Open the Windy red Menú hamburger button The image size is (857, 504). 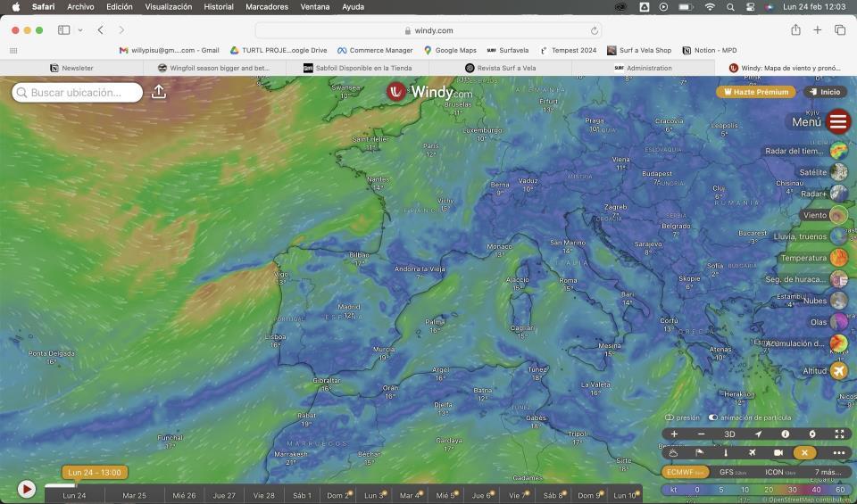838,121
